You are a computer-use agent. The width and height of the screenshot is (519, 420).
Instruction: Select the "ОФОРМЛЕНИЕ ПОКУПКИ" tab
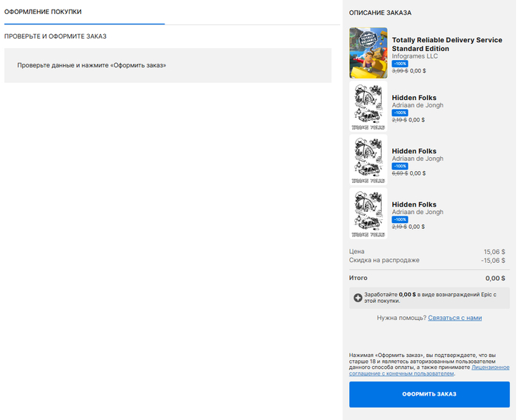(x=43, y=13)
